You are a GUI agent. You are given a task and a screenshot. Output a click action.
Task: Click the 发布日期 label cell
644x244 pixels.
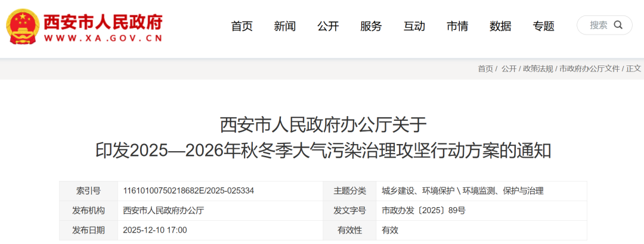coord(88,230)
